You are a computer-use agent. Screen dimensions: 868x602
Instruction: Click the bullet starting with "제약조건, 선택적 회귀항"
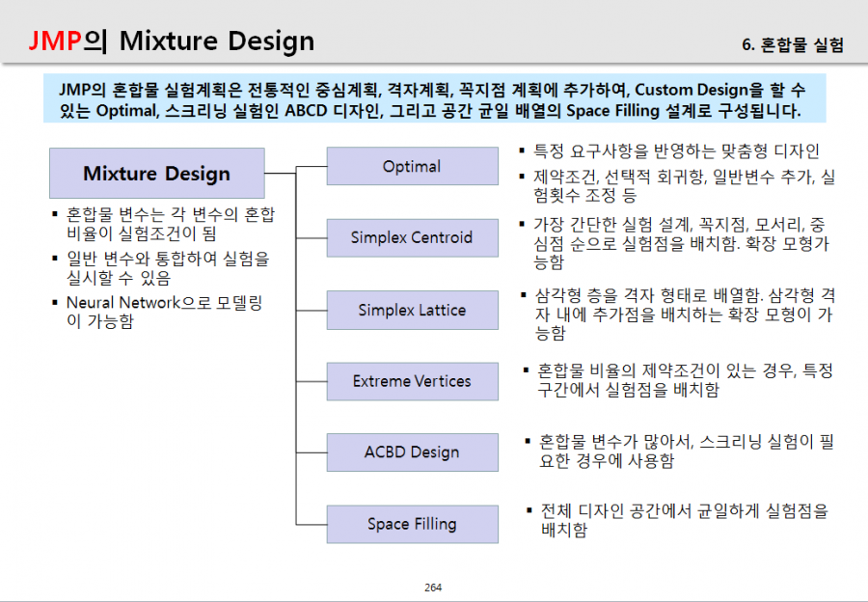[678, 186]
